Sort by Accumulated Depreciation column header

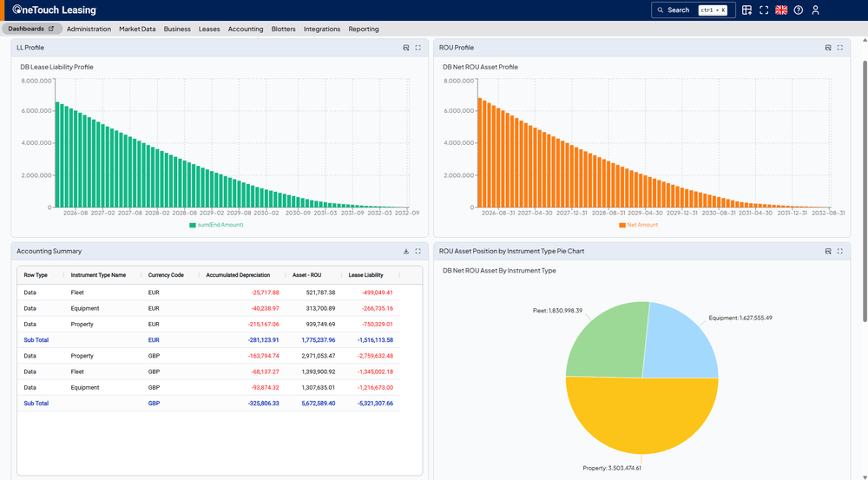click(238, 275)
